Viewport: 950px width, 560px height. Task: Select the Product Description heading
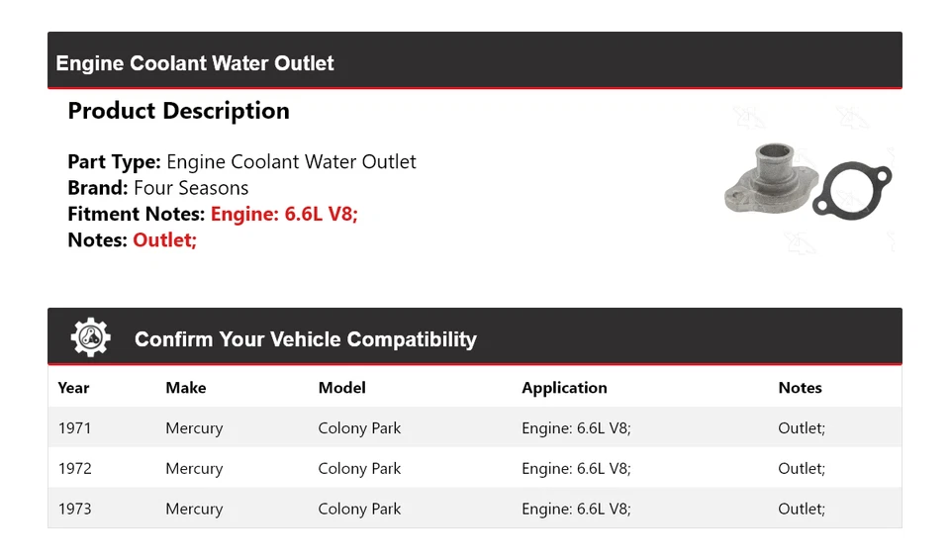179,111
